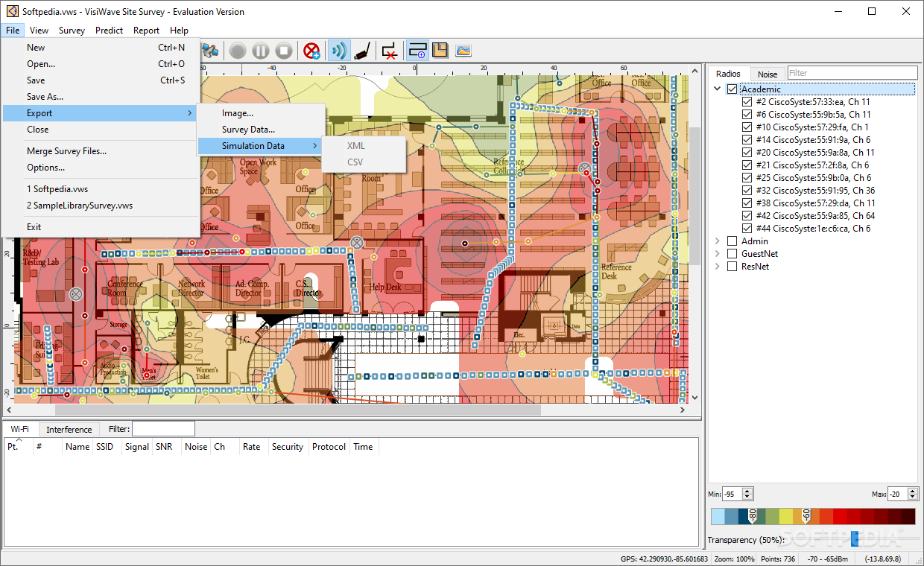The image size is (924, 566).
Task: Expand the ResNet tree node
Action: 718,267
